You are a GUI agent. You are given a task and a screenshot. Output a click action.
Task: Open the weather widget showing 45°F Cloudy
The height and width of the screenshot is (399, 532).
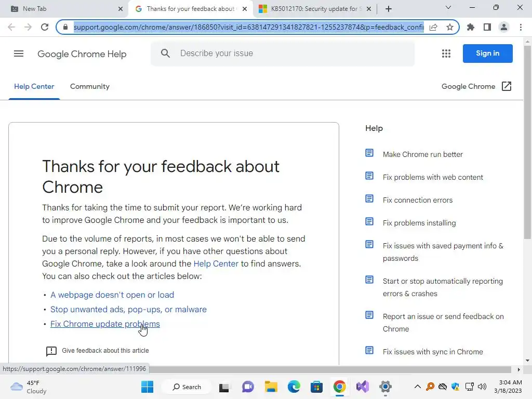[29, 387]
